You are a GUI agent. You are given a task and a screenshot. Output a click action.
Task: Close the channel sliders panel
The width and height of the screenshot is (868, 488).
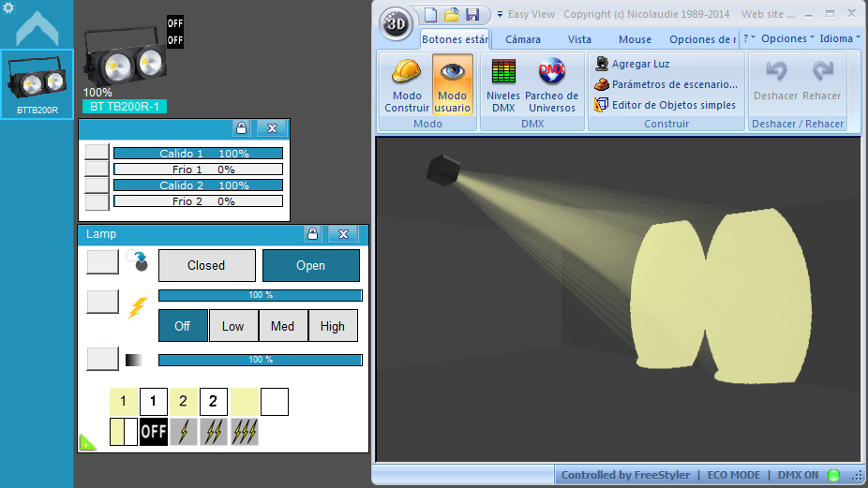272,128
